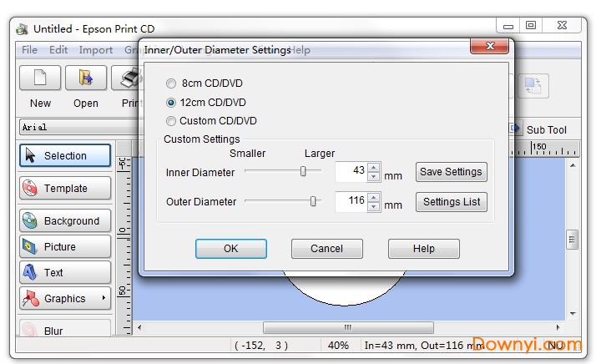Choose the Text tool

point(65,273)
